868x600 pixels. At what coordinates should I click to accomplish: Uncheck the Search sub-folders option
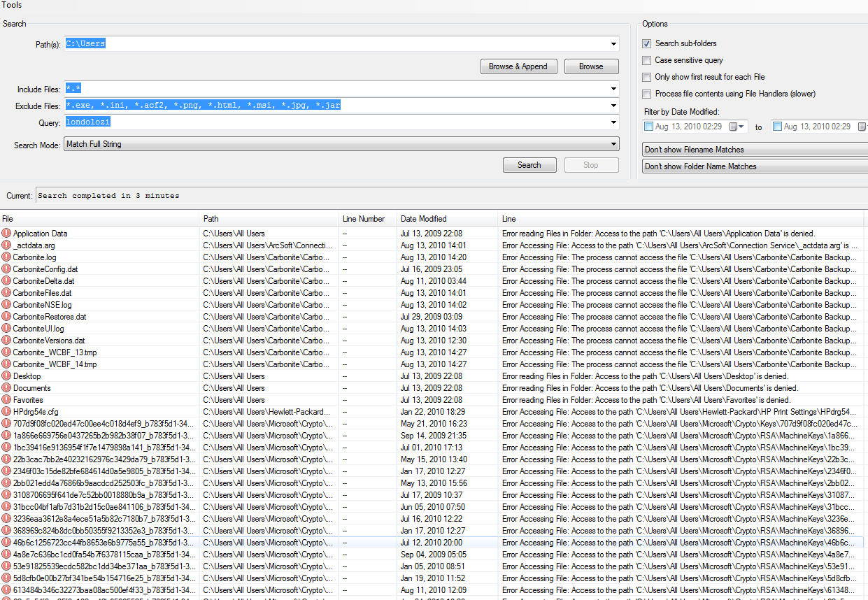click(647, 43)
